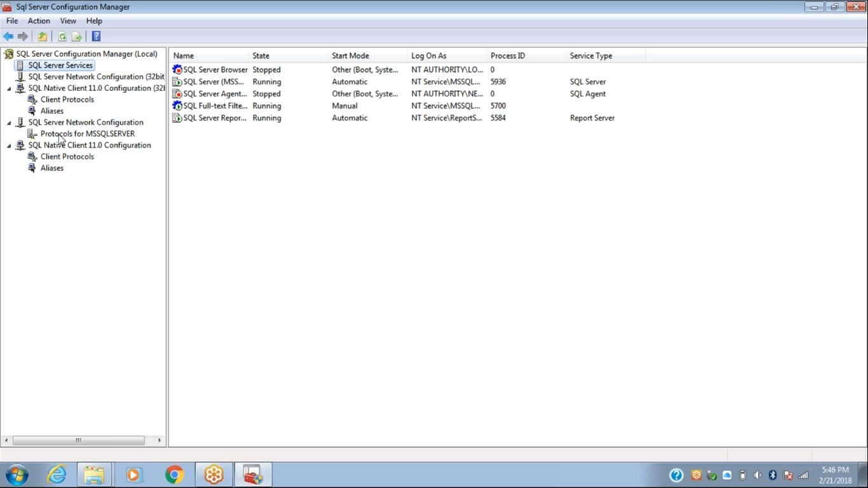Click the Bluetooth tray icon
This screenshot has height=488, width=868.
[x=773, y=475]
